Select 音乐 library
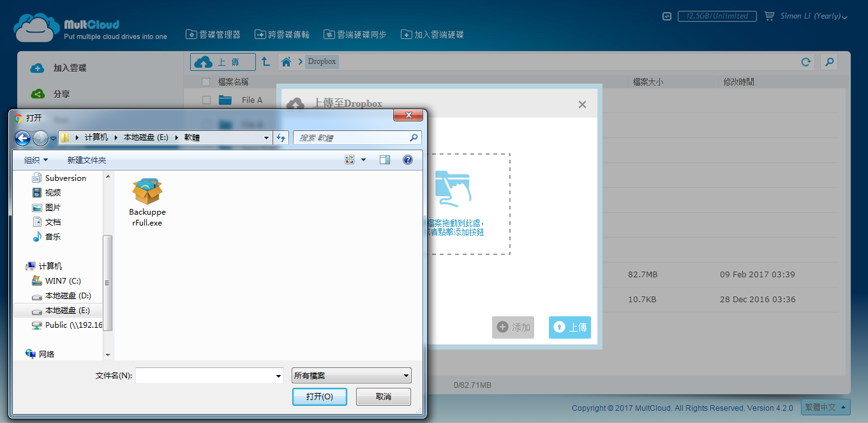Screen dimensions: 868x423 [x=47, y=236]
